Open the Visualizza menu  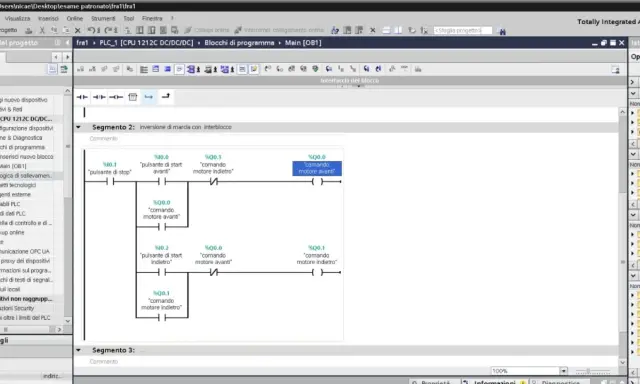coord(18,19)
